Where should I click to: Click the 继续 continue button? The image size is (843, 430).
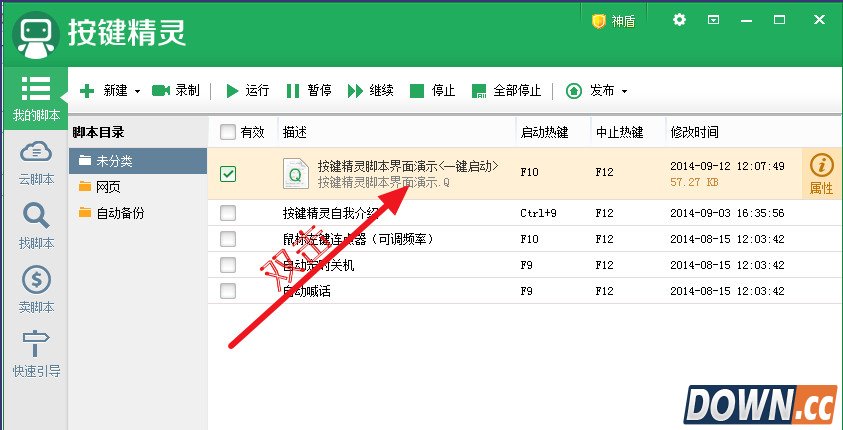371,91
